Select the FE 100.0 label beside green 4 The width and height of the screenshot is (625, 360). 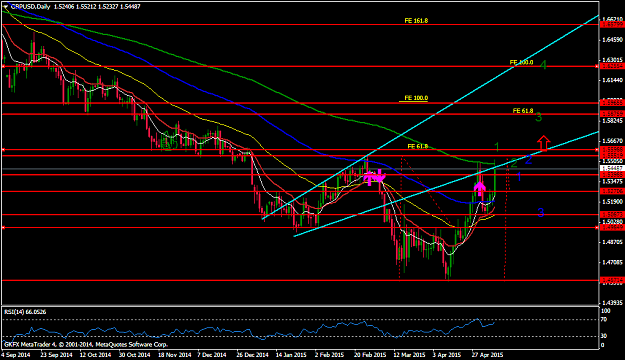tap(521, 63)
